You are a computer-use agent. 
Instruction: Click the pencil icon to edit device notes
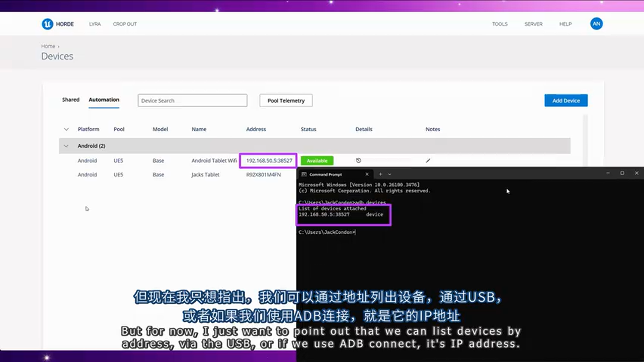[x=428, y=160]
